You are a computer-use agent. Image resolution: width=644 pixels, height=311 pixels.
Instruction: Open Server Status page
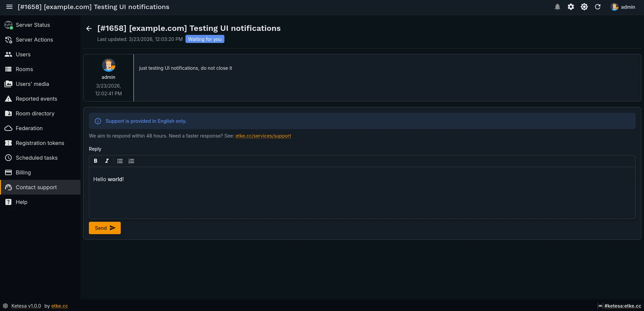(40, 25)
